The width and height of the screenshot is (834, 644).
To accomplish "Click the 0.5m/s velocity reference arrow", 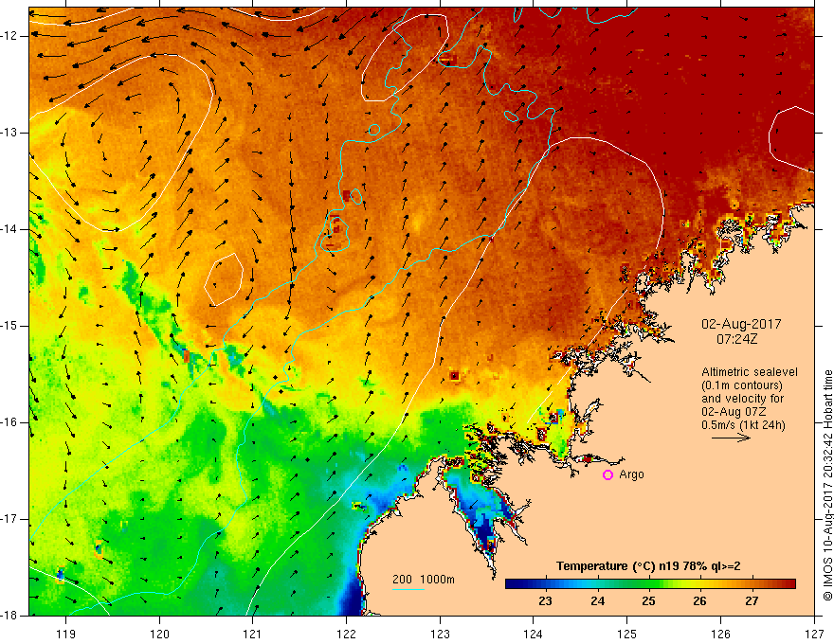I will (x=731, y=438).
